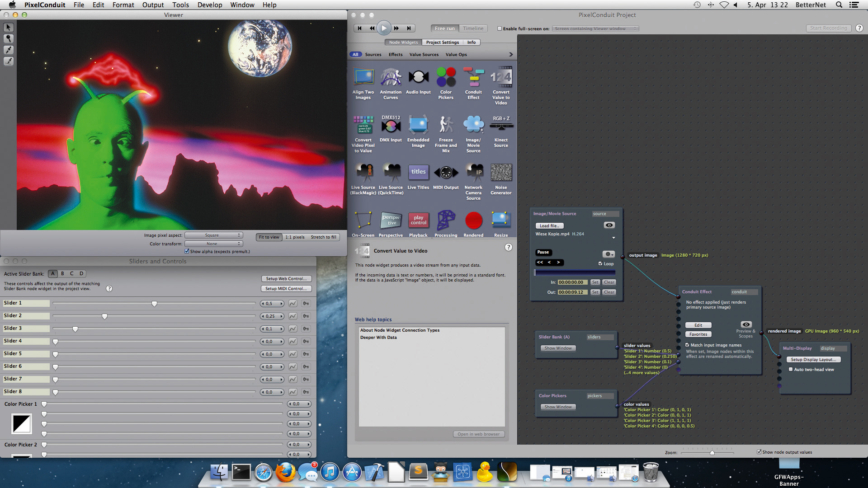Viewport: 868px width, 488px height.
Task: Toggle the Loop checkbox in Image/Movie Source
Action: 600,263
